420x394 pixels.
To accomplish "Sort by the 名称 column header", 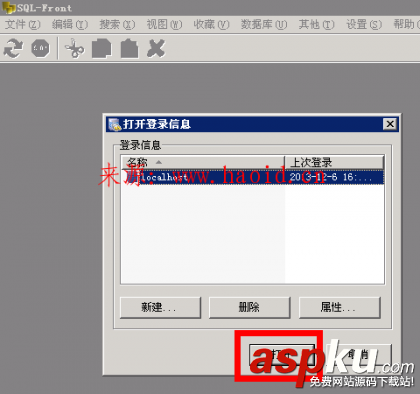I will 203,162.
